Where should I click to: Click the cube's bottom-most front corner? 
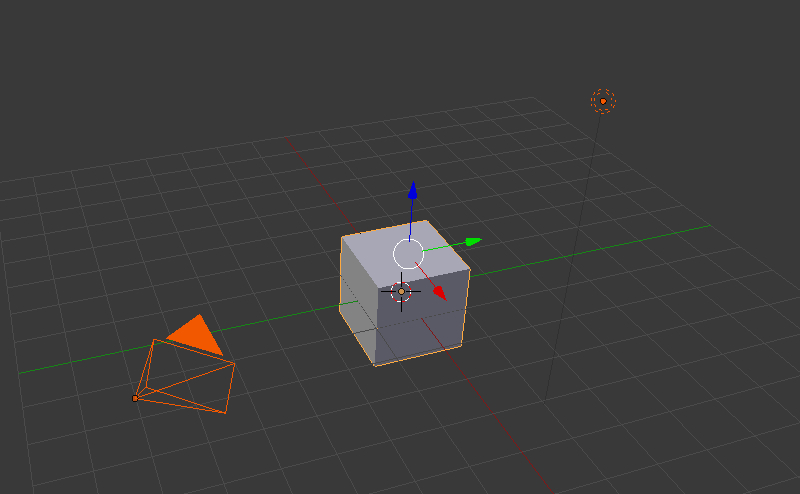tap(376, 365)
